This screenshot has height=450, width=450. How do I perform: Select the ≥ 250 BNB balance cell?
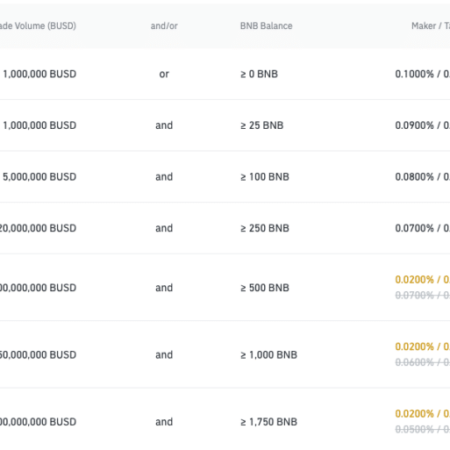point(265,228)
